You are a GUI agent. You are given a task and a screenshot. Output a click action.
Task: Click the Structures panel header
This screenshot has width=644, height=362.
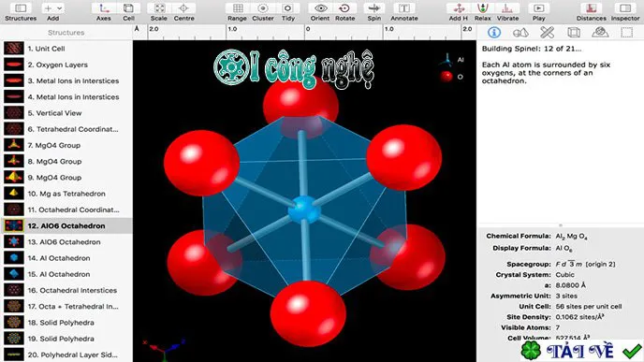click(x=66, y=33)
